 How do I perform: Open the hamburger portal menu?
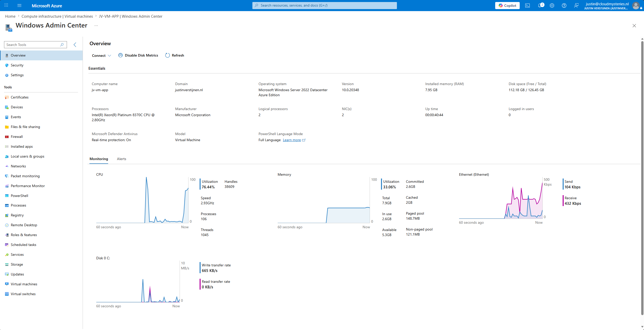tap(19, 5)
